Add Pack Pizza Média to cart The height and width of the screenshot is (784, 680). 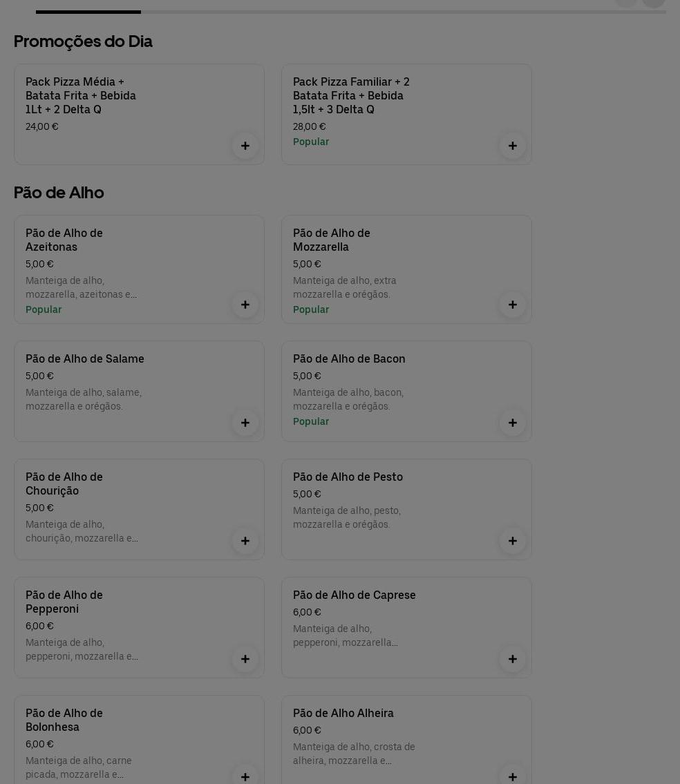[x=245, y=146]
